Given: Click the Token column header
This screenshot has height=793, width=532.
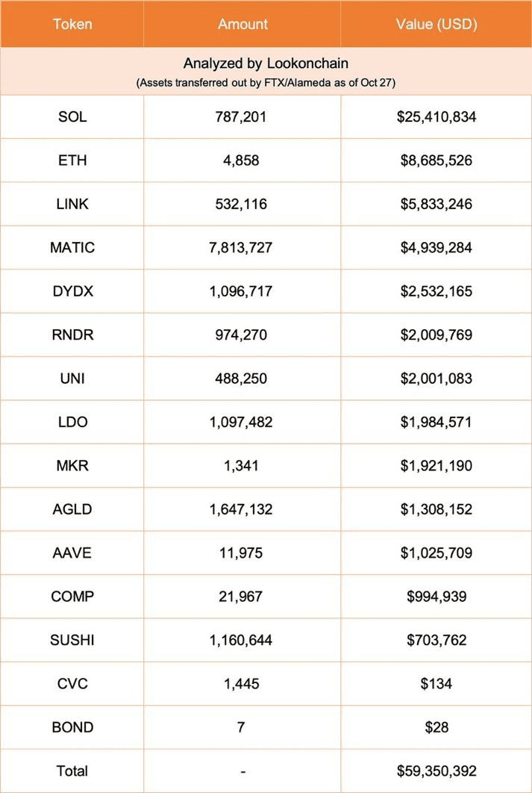Looking at the screenshot, I should click(x=72, y=25).
